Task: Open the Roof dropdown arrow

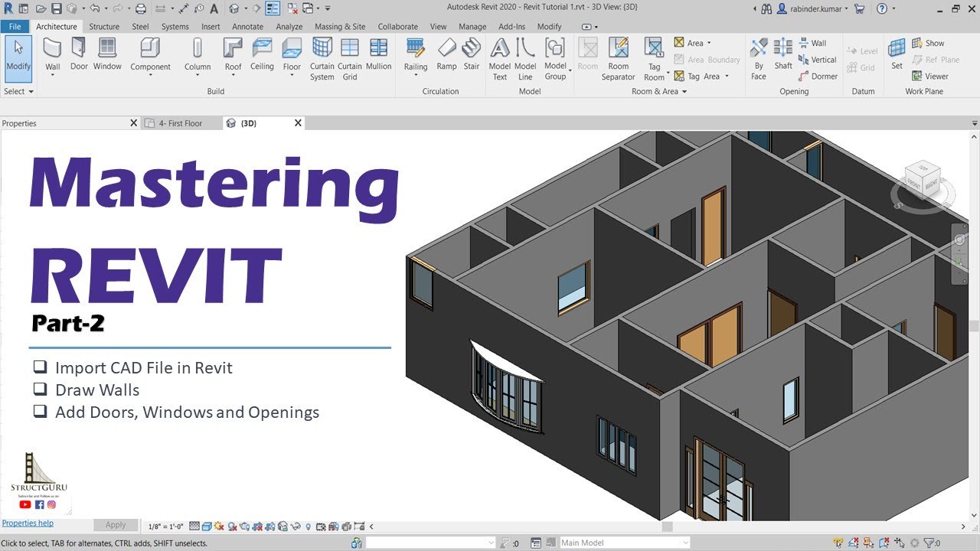Action: click(234, 76)
